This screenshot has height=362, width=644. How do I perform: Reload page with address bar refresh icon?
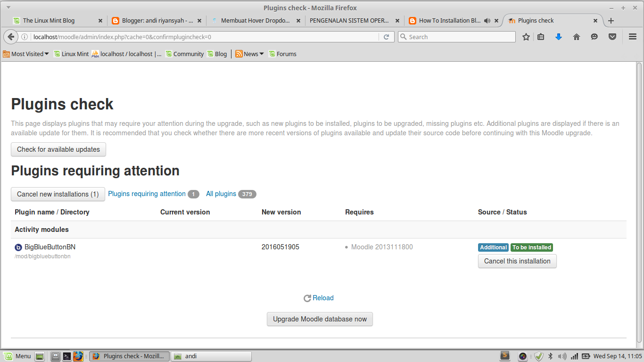click(x=386, y=37)
